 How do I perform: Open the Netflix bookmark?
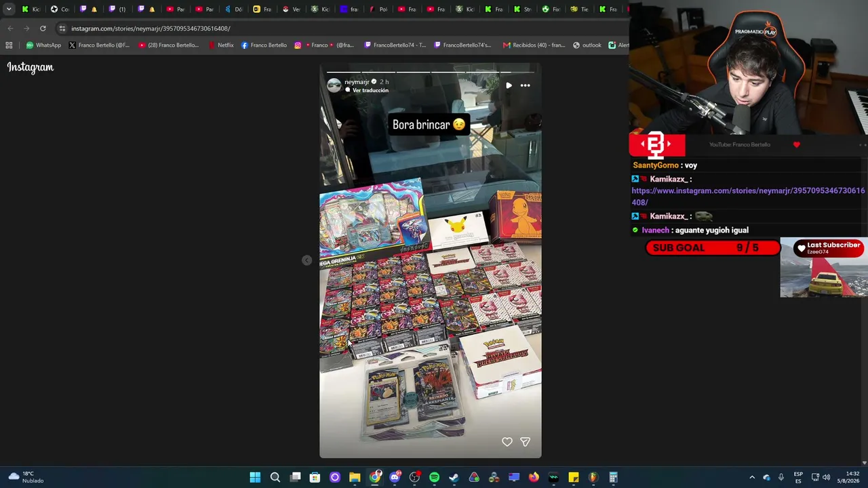(x=221, y=45)
